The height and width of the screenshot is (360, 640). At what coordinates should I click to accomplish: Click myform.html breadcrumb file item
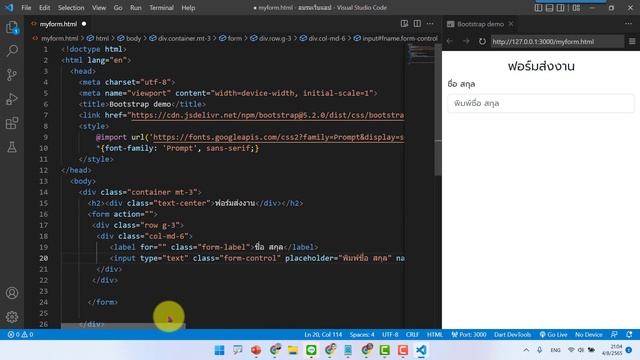(59, 38)
